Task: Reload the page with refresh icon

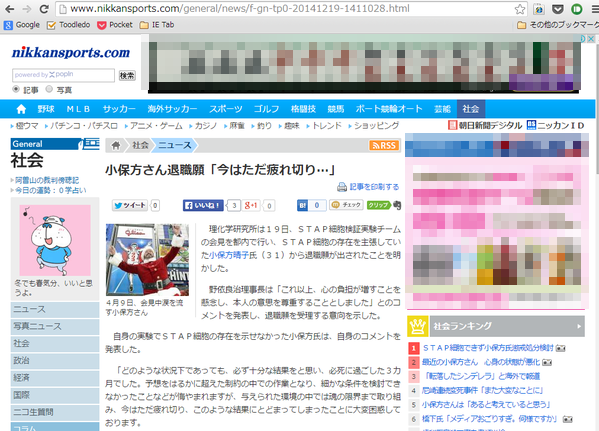Action: point(44,9)
